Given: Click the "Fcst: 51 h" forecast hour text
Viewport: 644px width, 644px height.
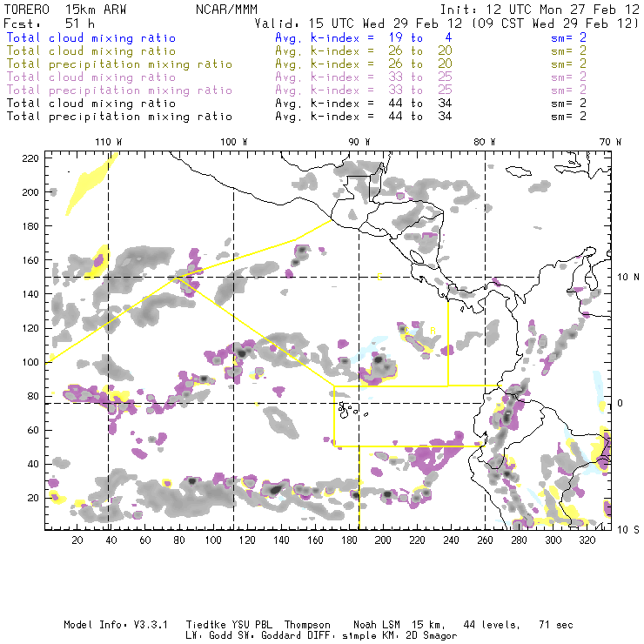Looking at the screenshot, I should [49, 23].
